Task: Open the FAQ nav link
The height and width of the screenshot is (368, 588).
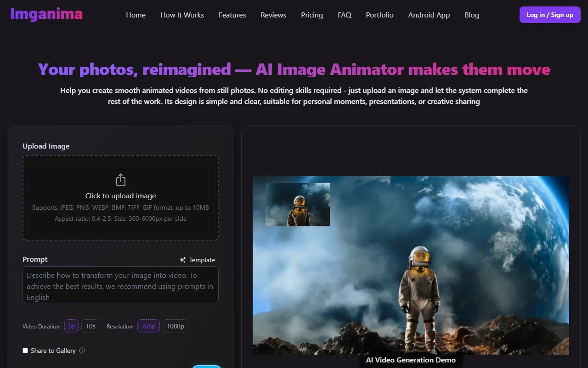Action: click(345, 15)
